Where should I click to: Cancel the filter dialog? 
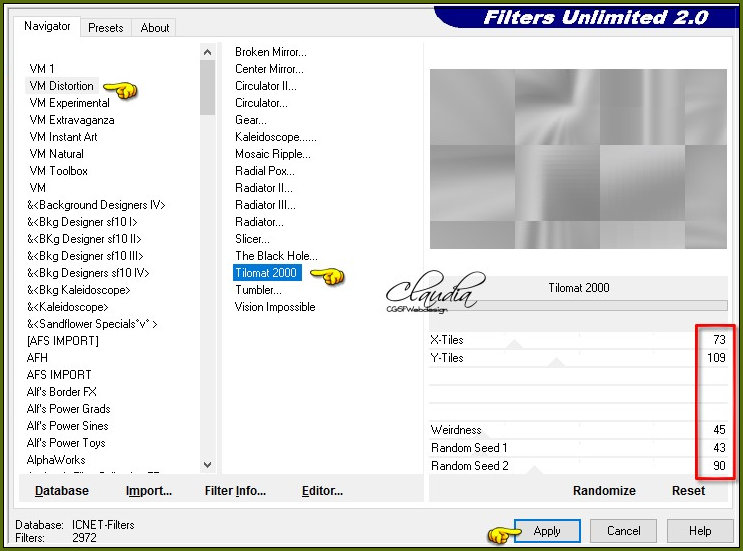(x=623, y=531)
